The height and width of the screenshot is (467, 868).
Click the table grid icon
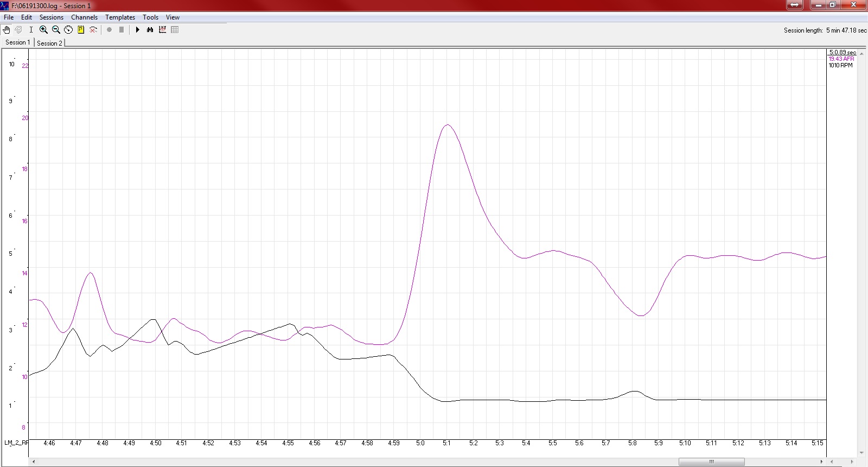[175, 30]
